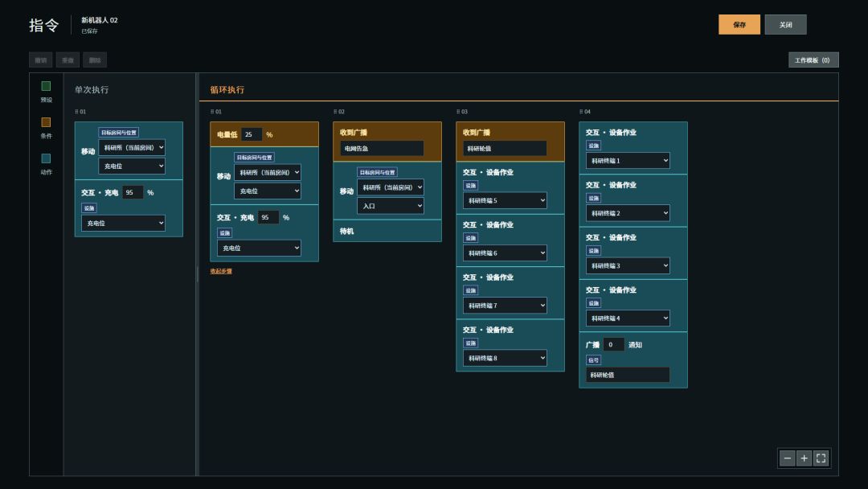Zoom in the canvas with plus icon
Viewport: 868px width, 489px height.
(x=804, y=458)
